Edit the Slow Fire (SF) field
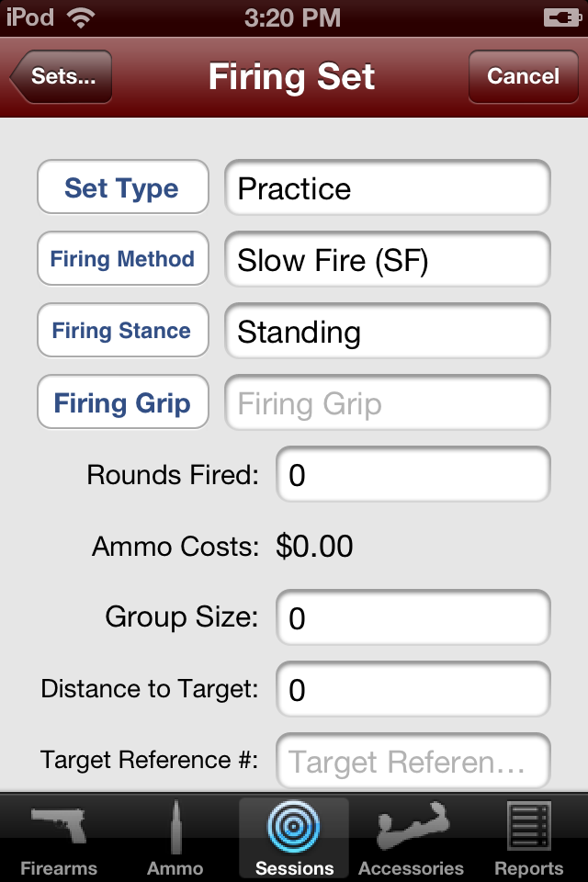588x882 pixels. pos(387,259)
